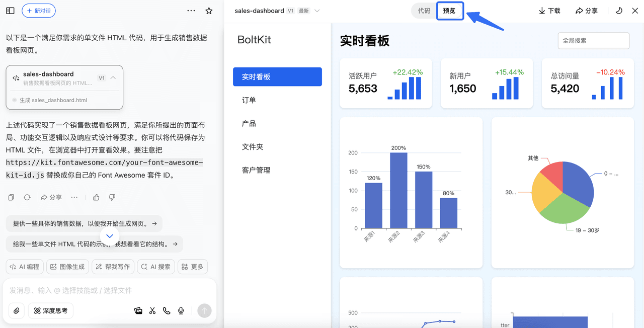The image size is (644, 328).
Task: Collapse the sales-dashboard file card chevron
Action: (x=113, y=78)
